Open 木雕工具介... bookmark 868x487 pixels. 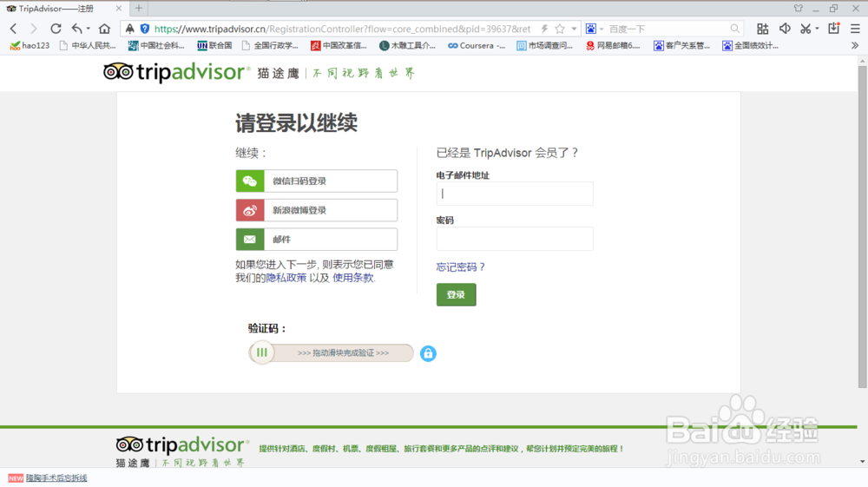pyautogui.click(x=407, y=45)
